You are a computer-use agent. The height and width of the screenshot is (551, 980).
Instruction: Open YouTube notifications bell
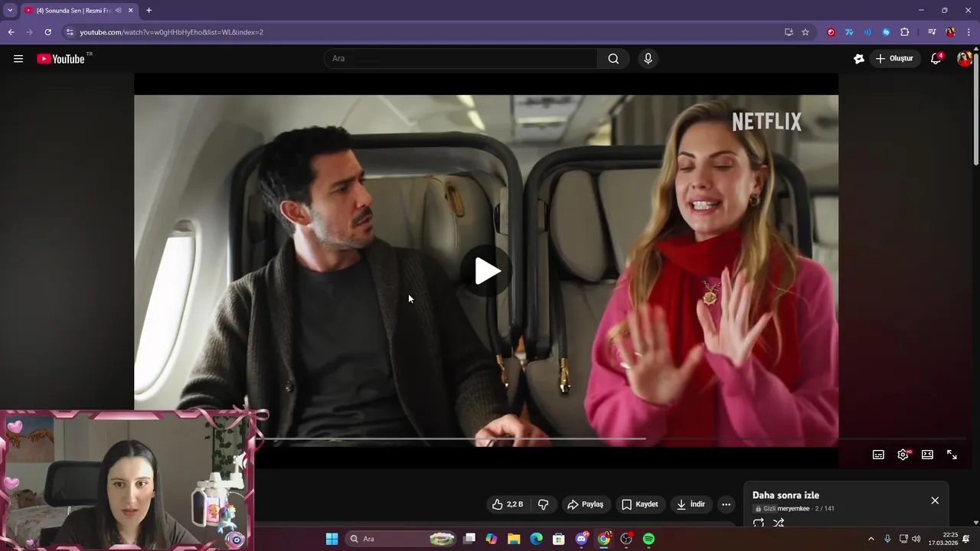[936, 59]
